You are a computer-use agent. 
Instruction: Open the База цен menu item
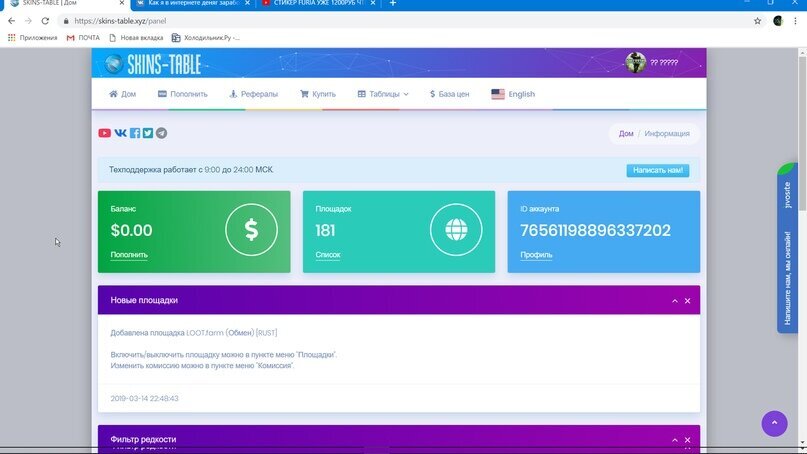click(x=450, y=94)
